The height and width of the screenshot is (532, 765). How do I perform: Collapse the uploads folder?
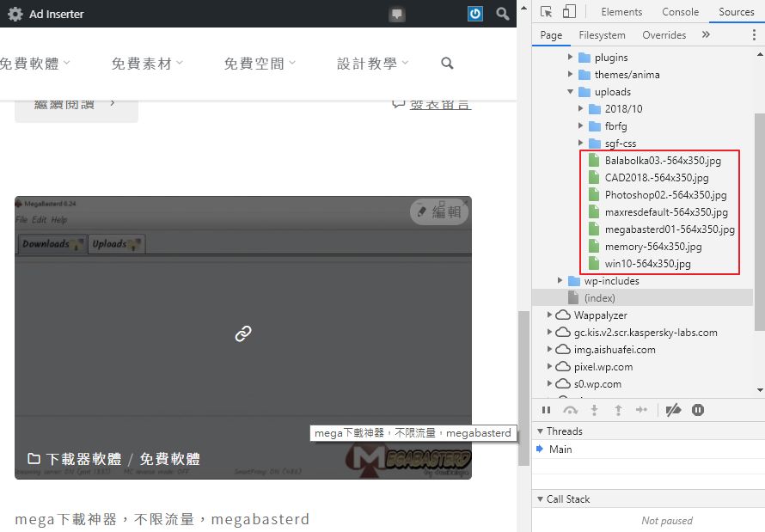[571, 92]
